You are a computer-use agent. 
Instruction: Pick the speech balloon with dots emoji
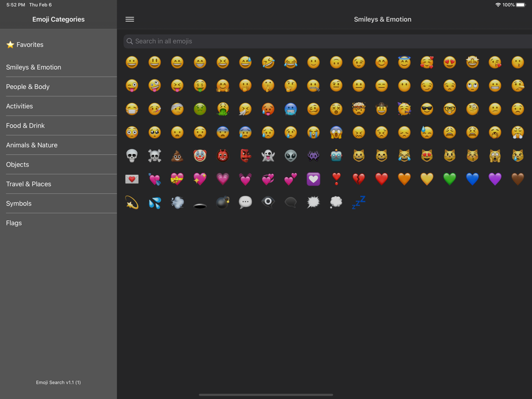[245, 202]
